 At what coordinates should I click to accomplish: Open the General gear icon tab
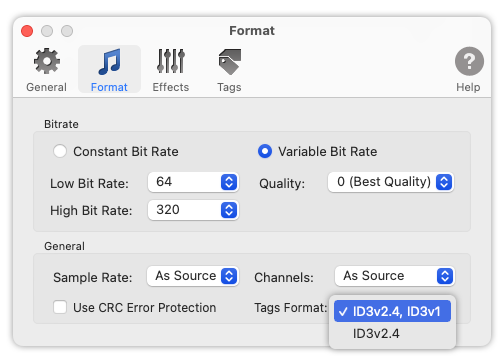click(x=47, y=61)
